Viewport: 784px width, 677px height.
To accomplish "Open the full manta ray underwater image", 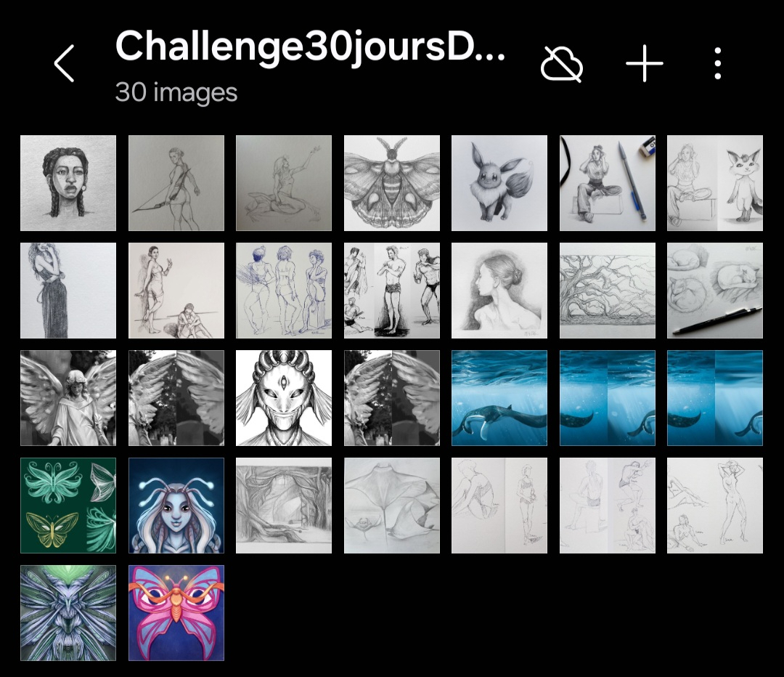I will point(499,398).
